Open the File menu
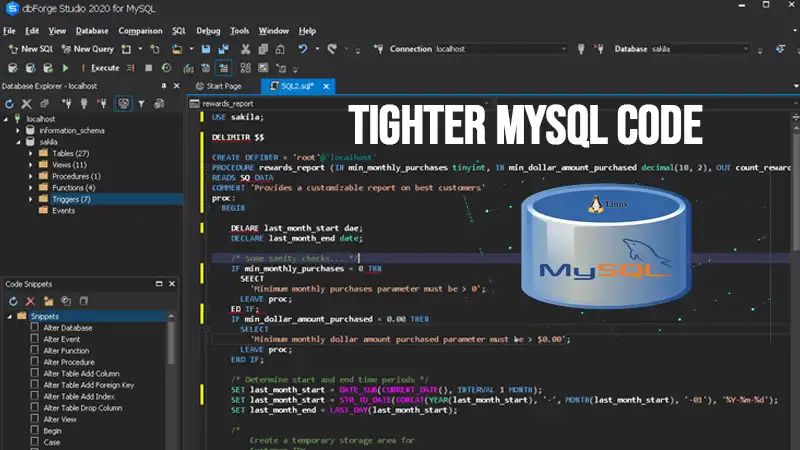Image resolution: width=800 pixels, height=450 pixels. 9,31
